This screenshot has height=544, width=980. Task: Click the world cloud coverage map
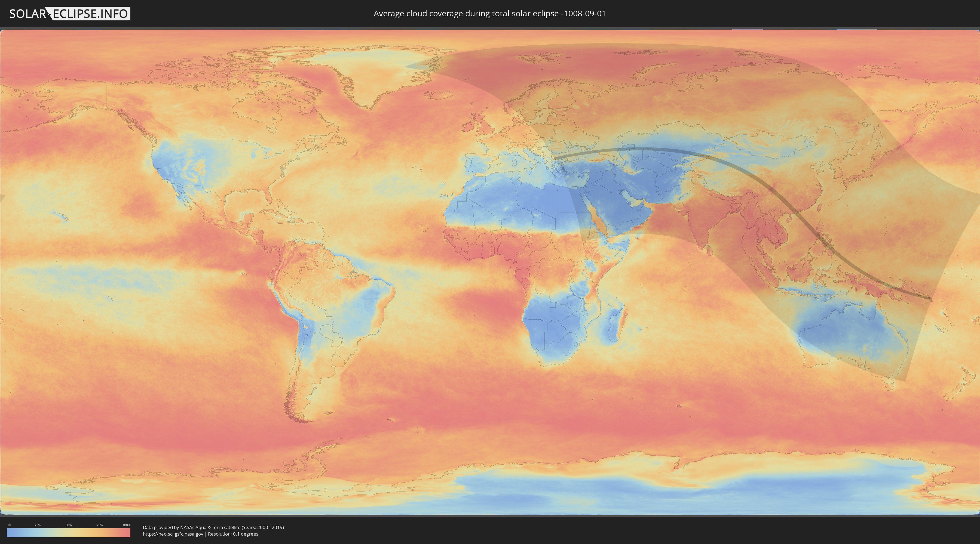click(490, 272)
